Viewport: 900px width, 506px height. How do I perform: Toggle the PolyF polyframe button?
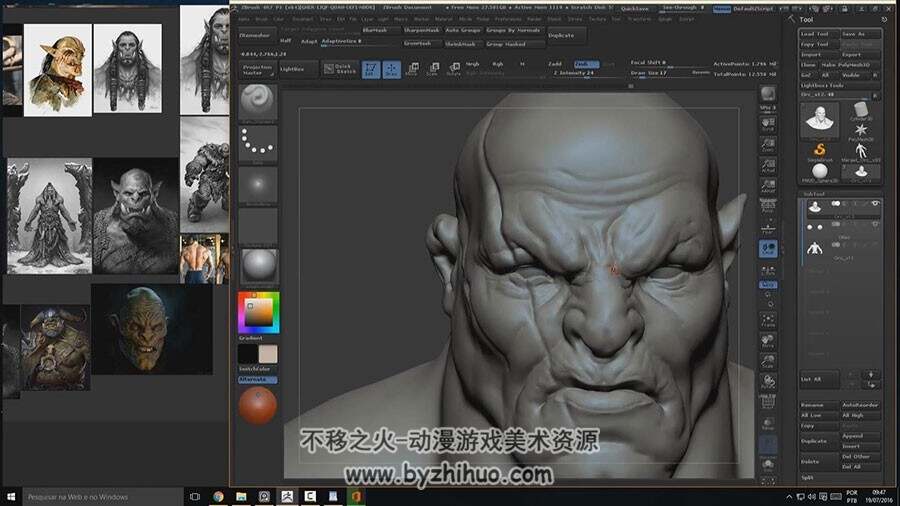pos(768,402)
